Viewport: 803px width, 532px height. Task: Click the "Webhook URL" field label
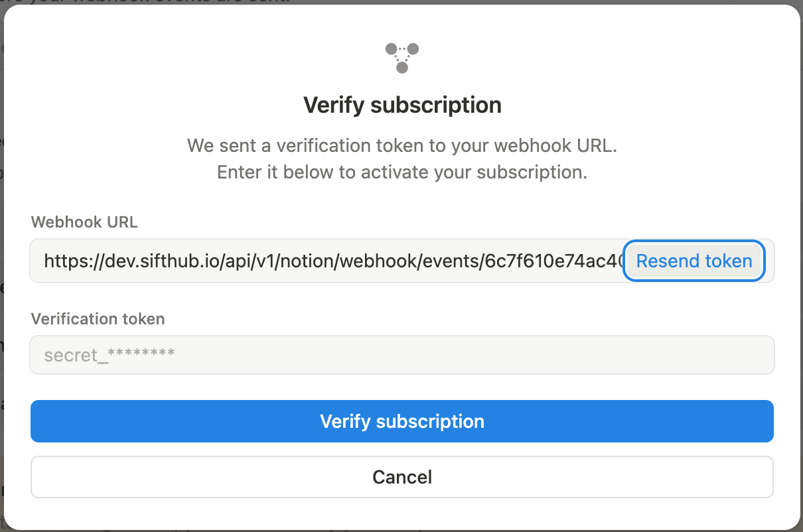[84, 222]
